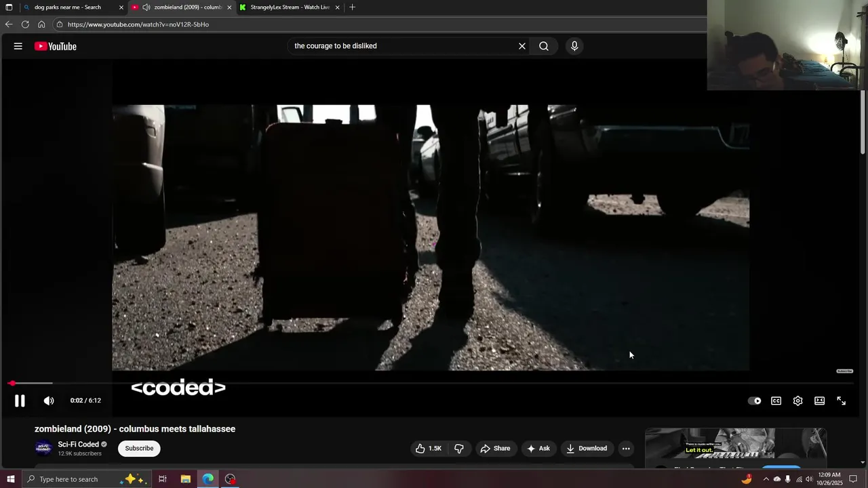Switch to the zombieland YouTube tab

click(188, 7)
